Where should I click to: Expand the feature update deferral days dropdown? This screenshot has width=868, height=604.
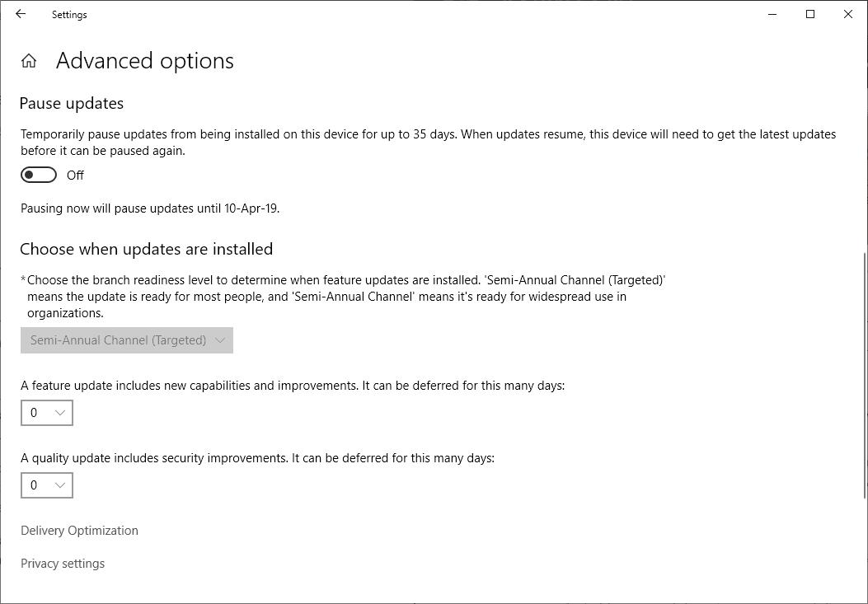click(47, 413)
